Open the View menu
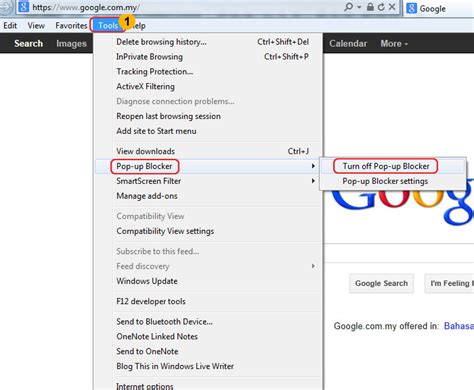Viewport: 474px width, 390px height. [x=36, y=26]
